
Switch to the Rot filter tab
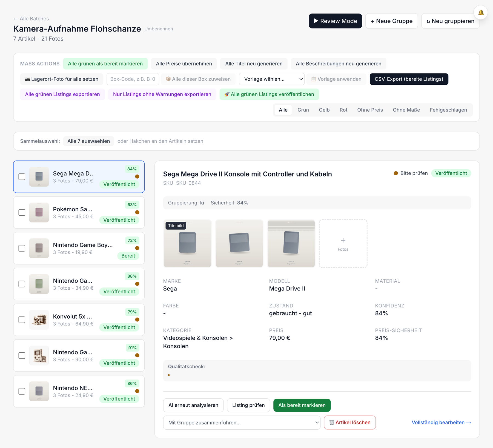[343, 110]
